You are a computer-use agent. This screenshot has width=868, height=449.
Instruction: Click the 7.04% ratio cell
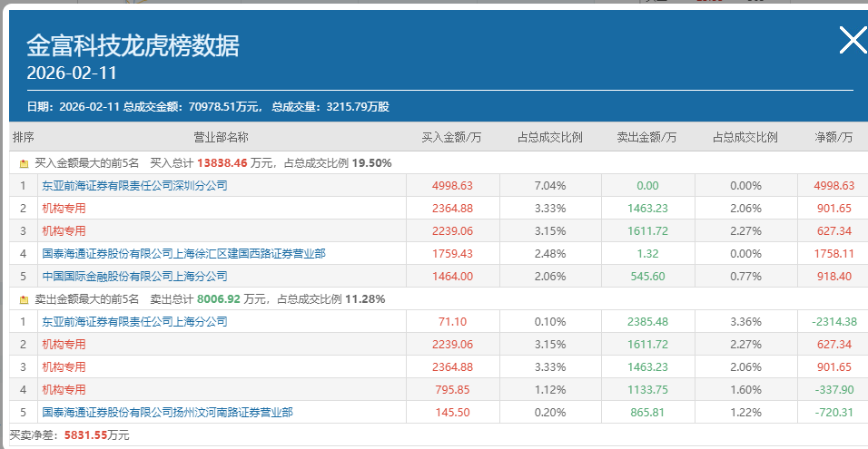[x=549, y=186]
